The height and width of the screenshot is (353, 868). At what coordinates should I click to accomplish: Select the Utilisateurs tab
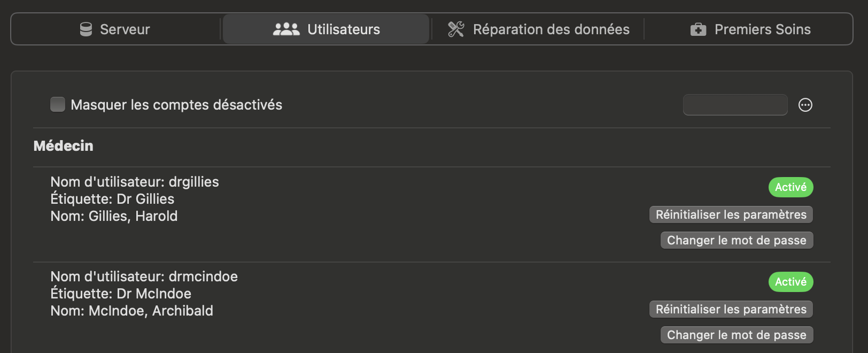pyautogui.click(x=326, y=29)
